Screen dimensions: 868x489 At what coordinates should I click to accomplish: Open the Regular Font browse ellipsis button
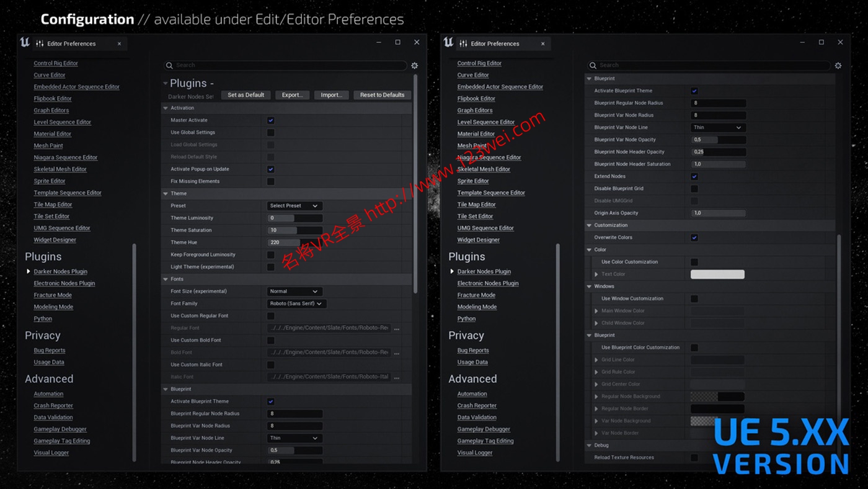[397, 328]
